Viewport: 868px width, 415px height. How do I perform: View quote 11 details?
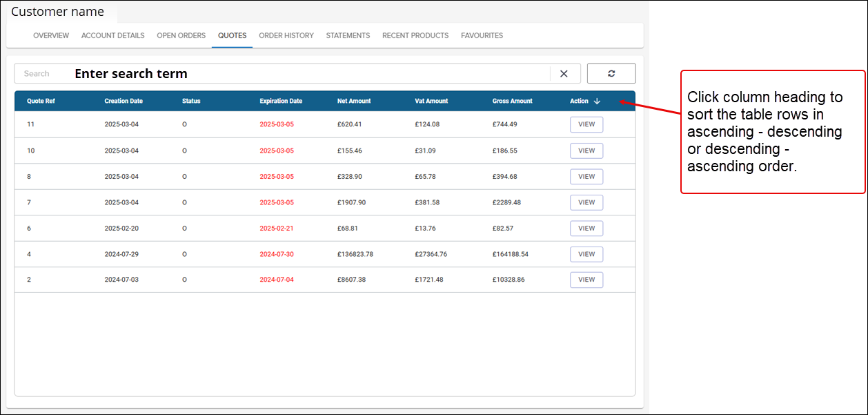pos(586,125)
